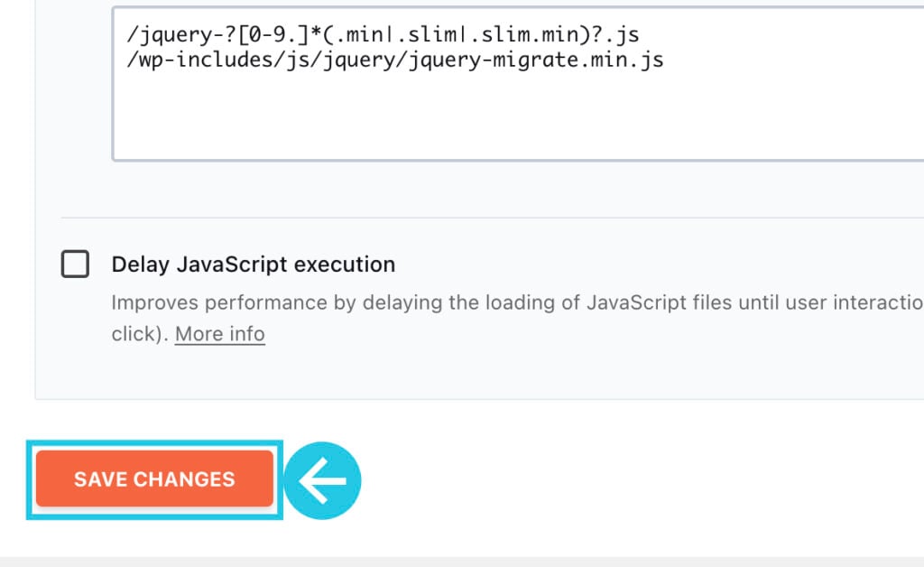Place cursor in the jquery-migrate.min.js line
Image resolution: width=924 pixels, height=567 pixels.
[x=395, y=60]
